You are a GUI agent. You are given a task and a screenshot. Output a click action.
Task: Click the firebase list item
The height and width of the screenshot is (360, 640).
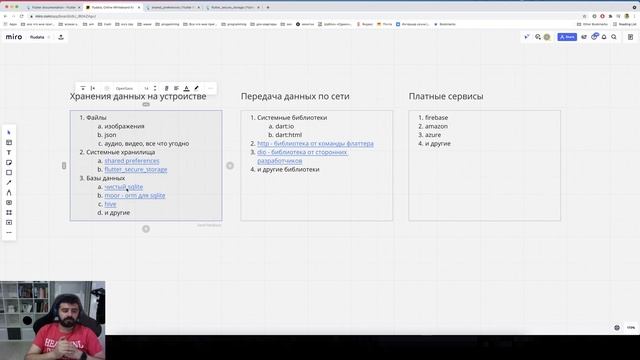(x=436, y=118)
